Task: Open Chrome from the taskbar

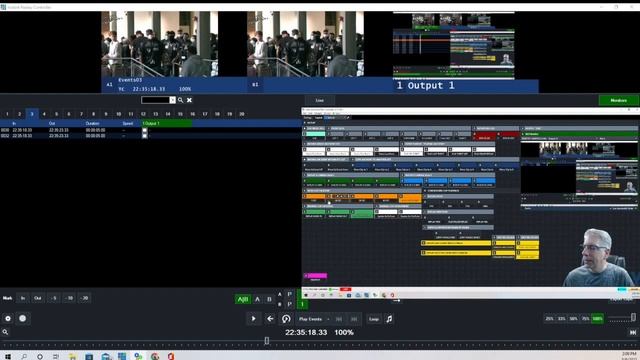Action: click(155, 356)
